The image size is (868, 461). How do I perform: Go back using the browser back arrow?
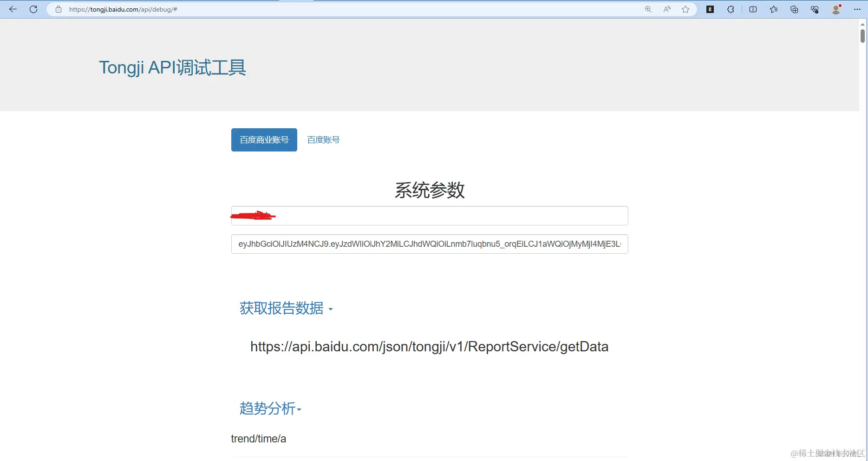(x=13, y=9)
